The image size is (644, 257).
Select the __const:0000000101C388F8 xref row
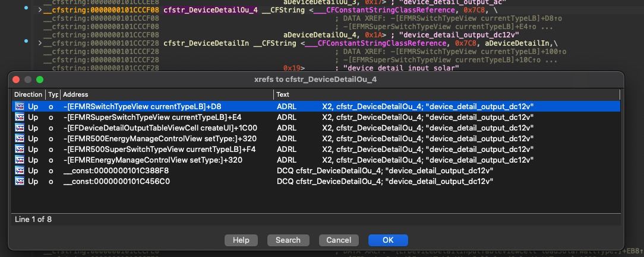tap(316, 170)
